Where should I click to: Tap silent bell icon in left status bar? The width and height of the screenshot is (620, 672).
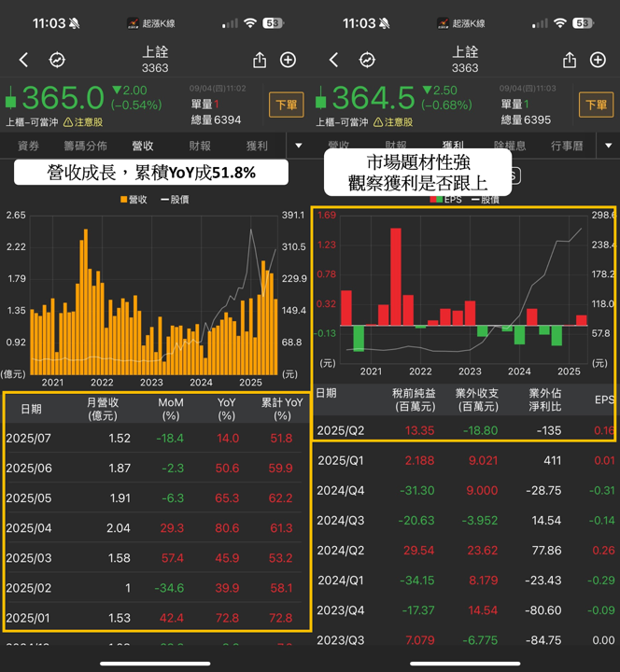pyautogui.click(x=74, y=23)
